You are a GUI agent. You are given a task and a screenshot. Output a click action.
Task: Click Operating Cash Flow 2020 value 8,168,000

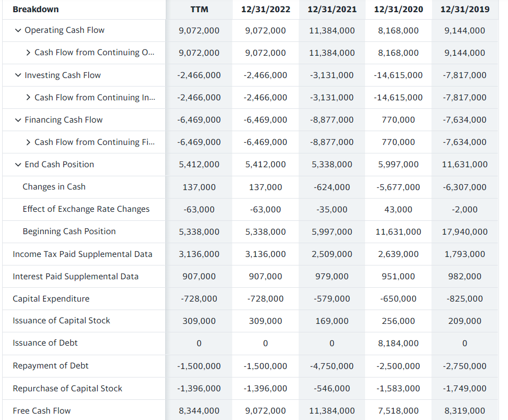[399, 31]
